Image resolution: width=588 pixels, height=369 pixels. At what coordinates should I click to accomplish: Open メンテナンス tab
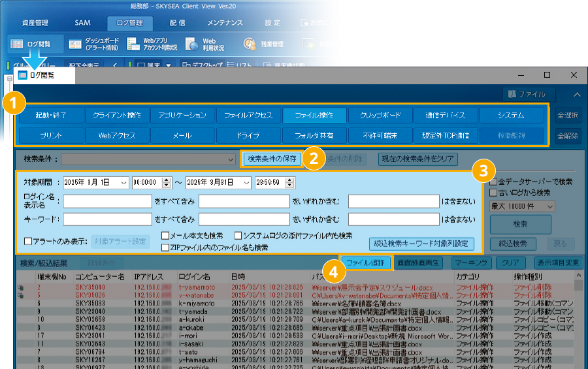coord(225,23)
